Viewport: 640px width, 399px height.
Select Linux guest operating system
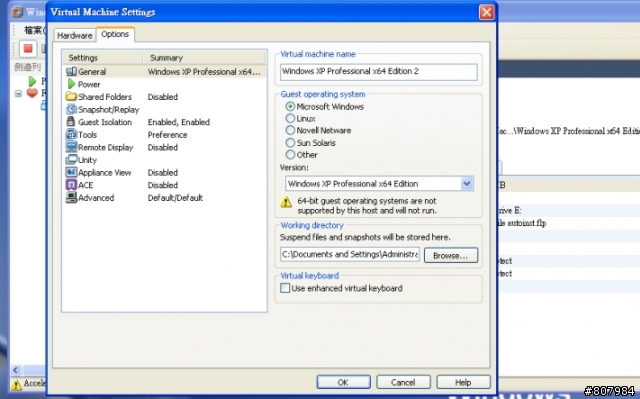(290, 118)
